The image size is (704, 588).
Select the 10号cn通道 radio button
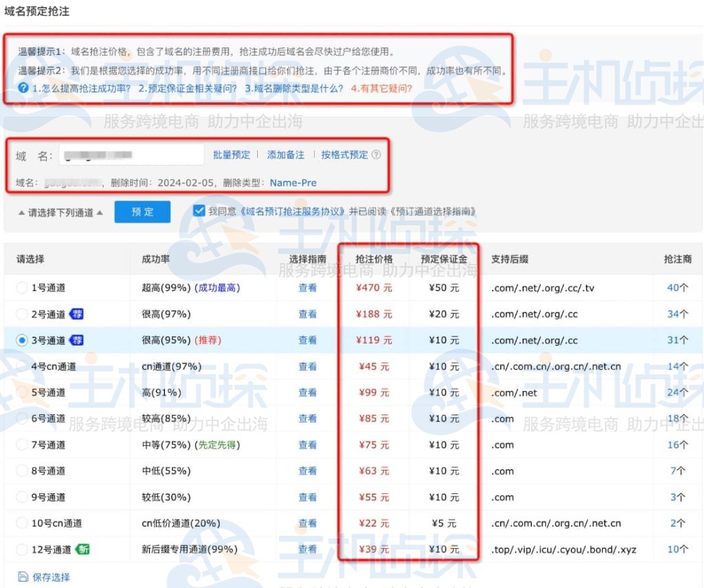click(21, 523)
